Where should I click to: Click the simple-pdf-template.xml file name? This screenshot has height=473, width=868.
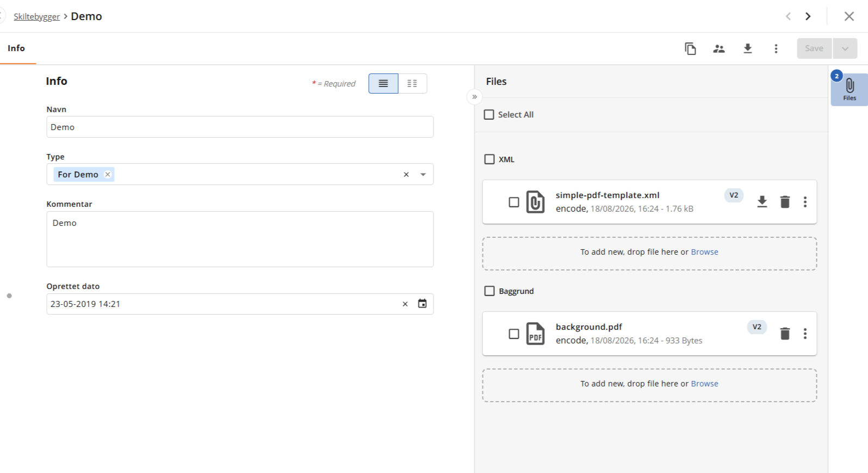tap(607, 195)
